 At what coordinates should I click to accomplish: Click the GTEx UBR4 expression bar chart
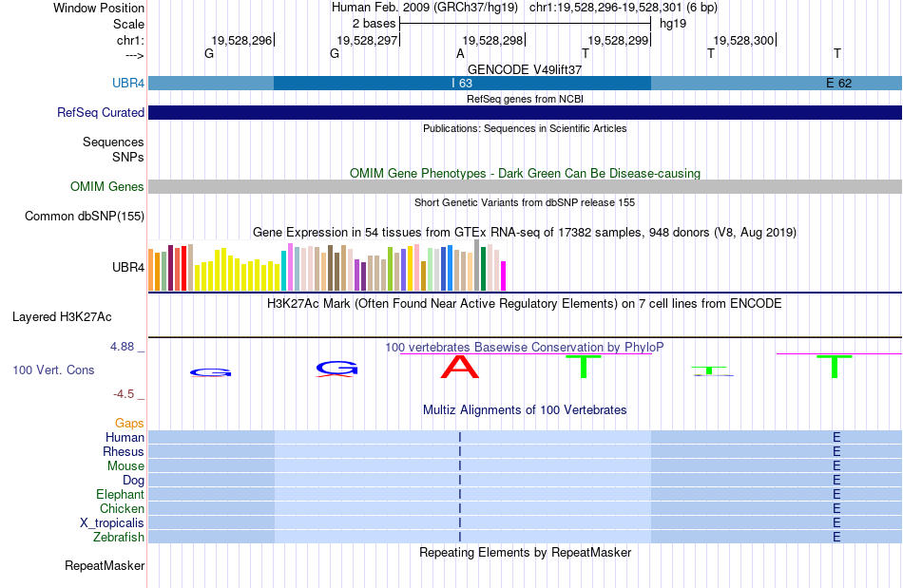click(x=327, y=266)
